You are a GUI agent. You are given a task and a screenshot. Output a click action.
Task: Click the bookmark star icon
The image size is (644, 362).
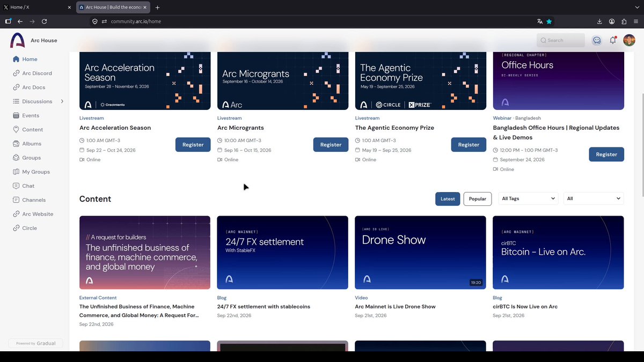[x=549, y=21]
